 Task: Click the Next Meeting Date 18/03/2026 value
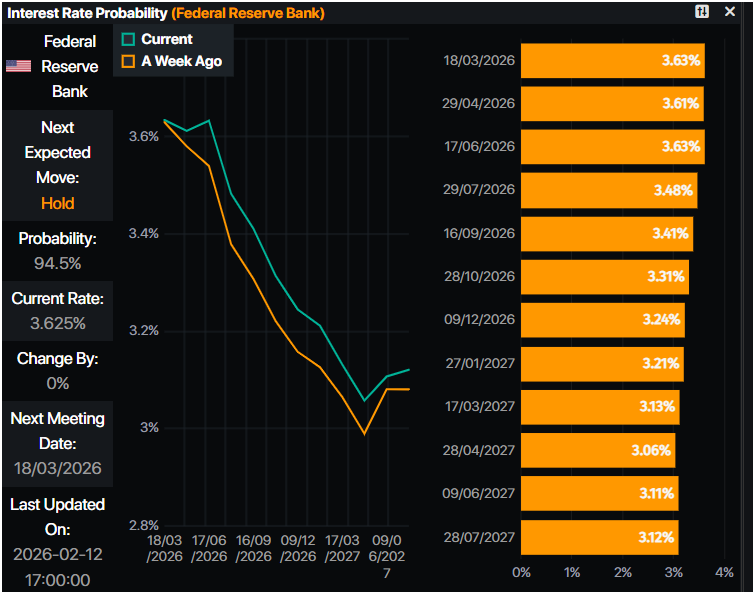point(58,468)
